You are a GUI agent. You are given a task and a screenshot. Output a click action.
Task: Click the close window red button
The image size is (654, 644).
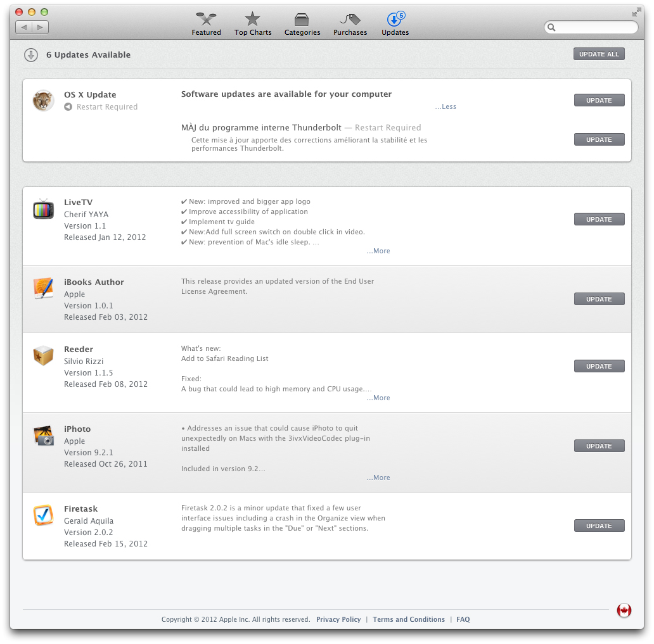pos(19,12)
